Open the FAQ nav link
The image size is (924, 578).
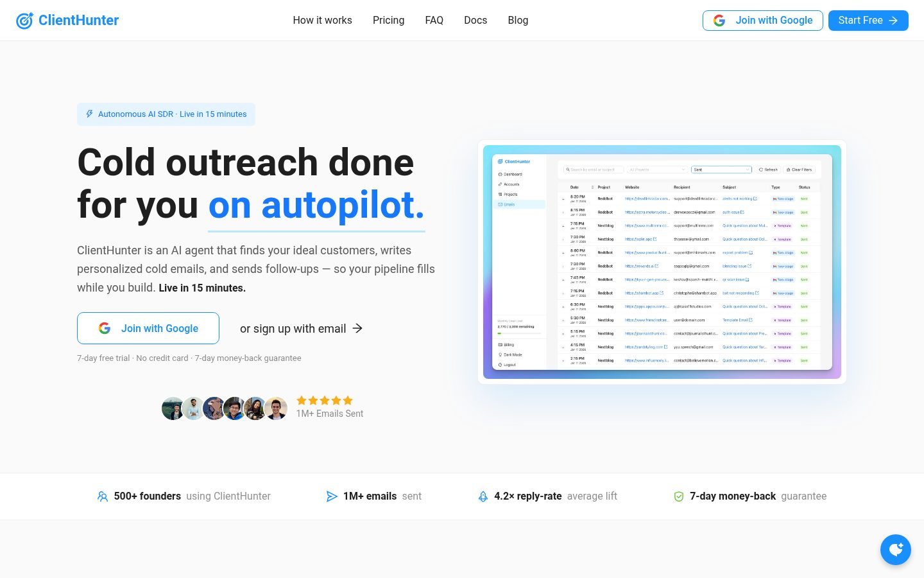[434, 21]
